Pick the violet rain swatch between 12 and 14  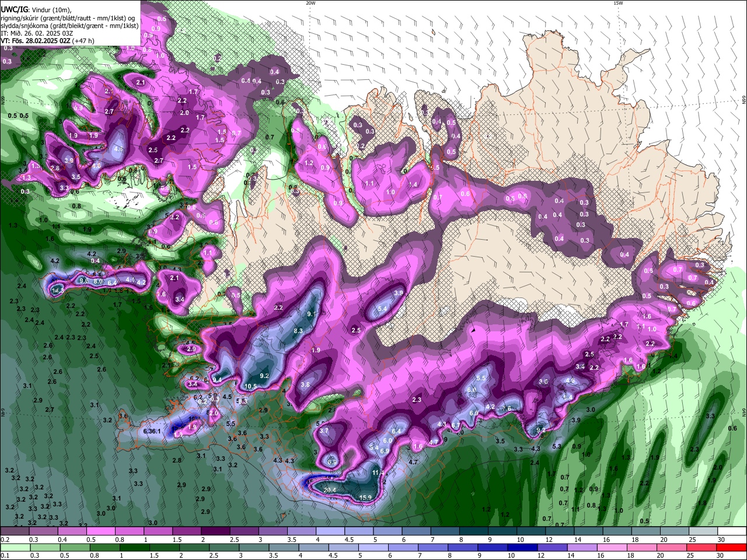pos(552,547)
